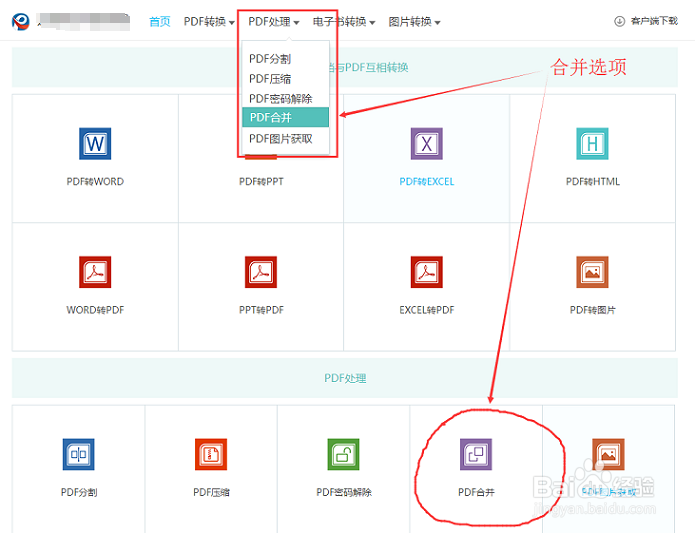
Task: Click the EXCEL转PDF label
Action: pyautogui.click(x=426, y=310)
